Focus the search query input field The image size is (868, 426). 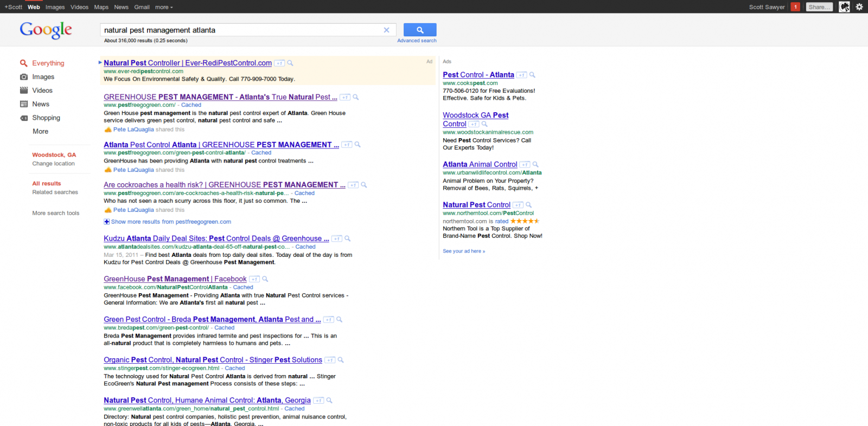(x=242, y=30)
